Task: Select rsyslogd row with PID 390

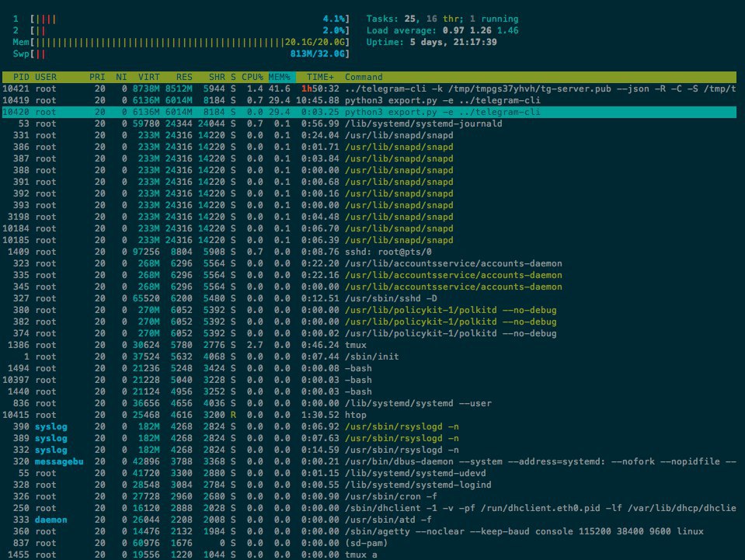Action: 369,426
